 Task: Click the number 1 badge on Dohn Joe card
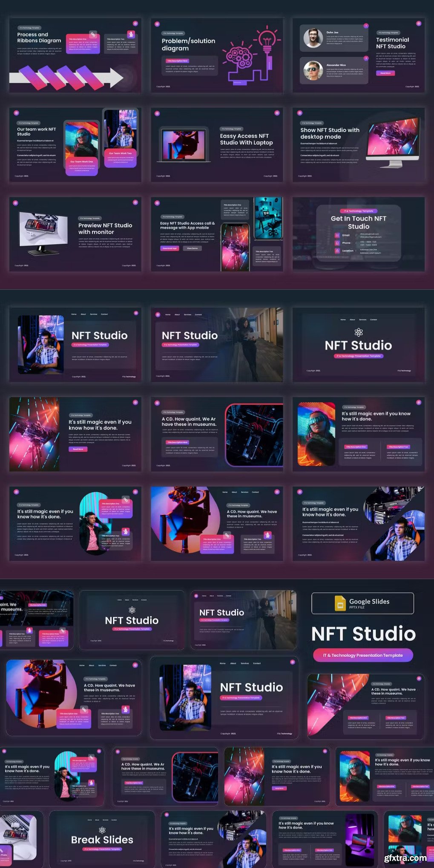[366, 26]
